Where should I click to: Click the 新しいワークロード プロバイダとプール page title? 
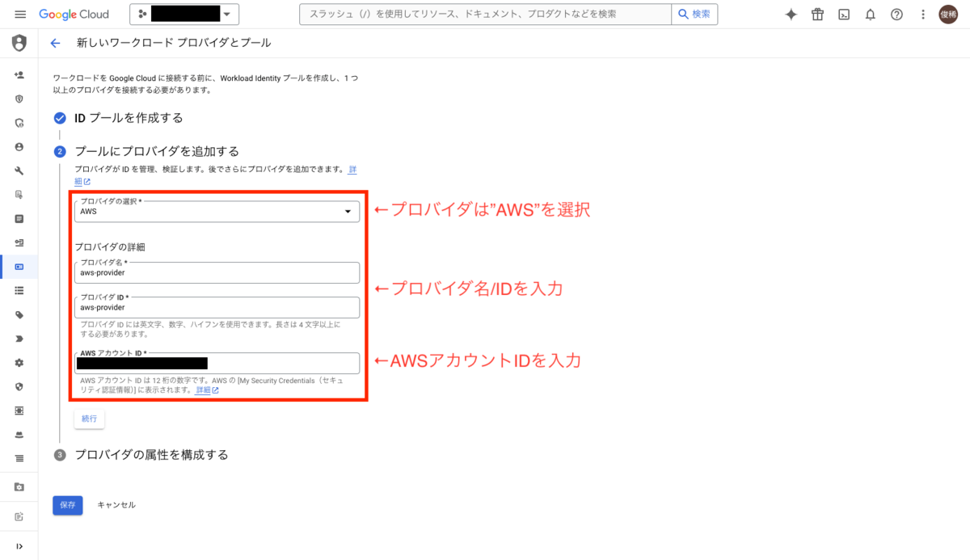click(x=174, y=43)
